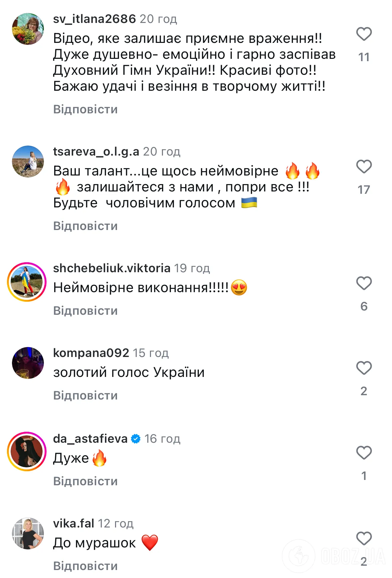Like tsareva_o.l.g.a's comment with heart
The width and height of the screenshot is (392, 578).
[364, 167]
